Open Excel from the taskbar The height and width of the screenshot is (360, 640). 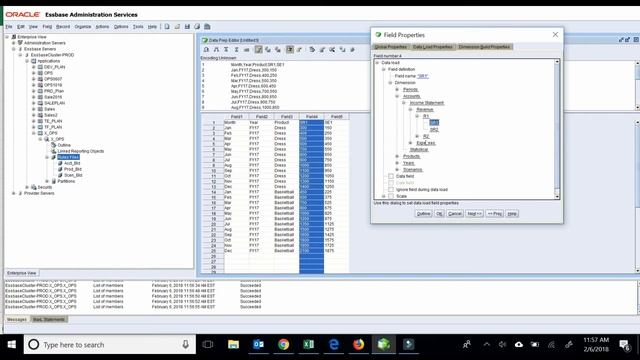[309, 344]
